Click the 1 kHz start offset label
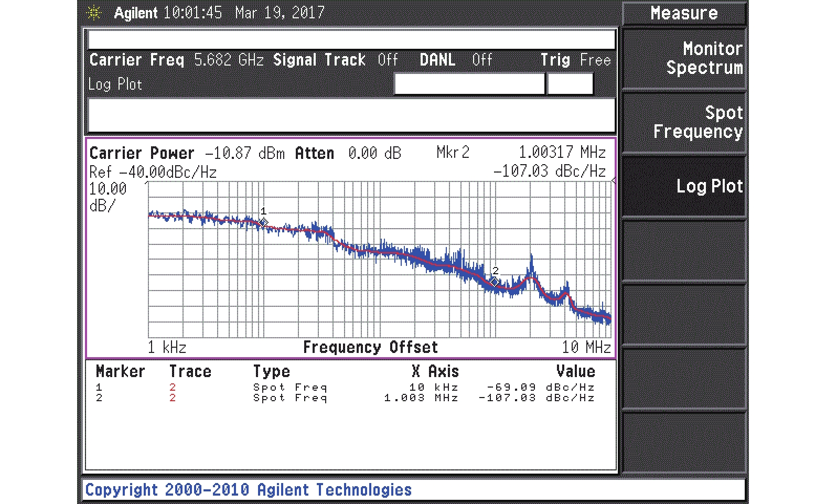 [167, 347]
